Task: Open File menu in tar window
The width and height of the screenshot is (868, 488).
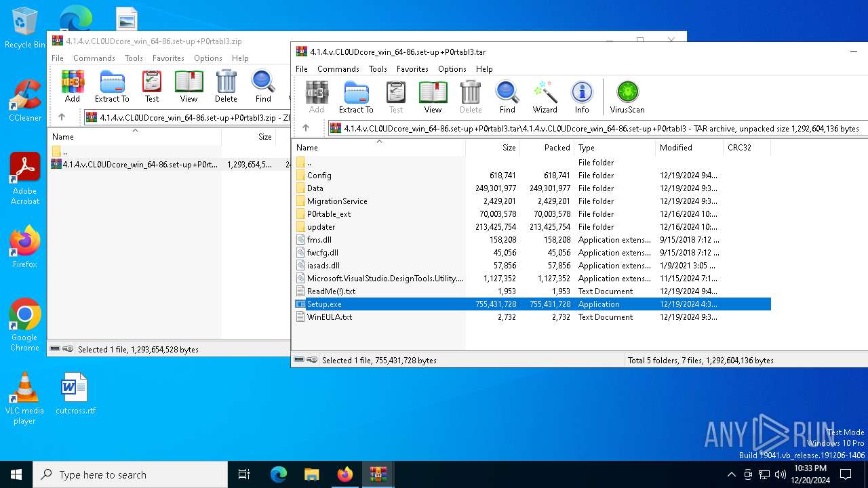Action: [302, 69]
